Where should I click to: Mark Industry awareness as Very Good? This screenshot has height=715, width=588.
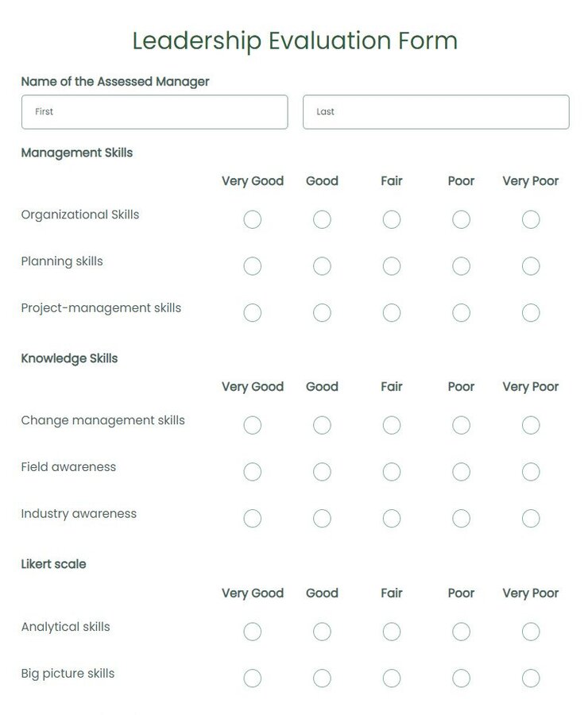pyautogui.click(x=253, y=518)
